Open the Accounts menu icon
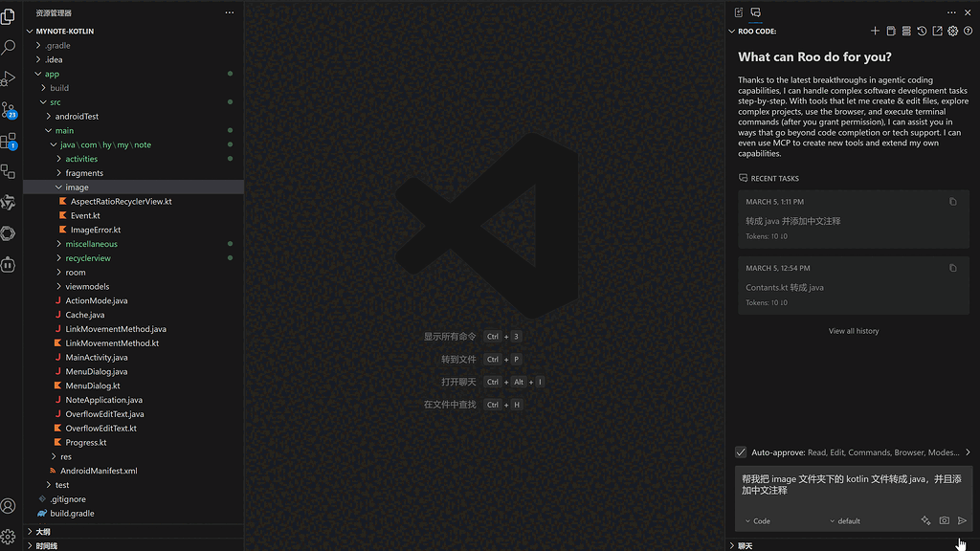Viewport: 980px width, 551px height. tap(8, 506)
